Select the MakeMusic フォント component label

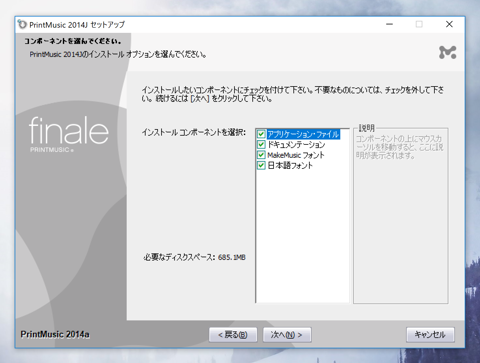296,155
